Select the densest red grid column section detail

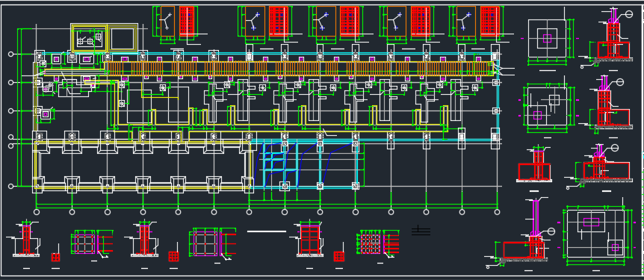371,244
